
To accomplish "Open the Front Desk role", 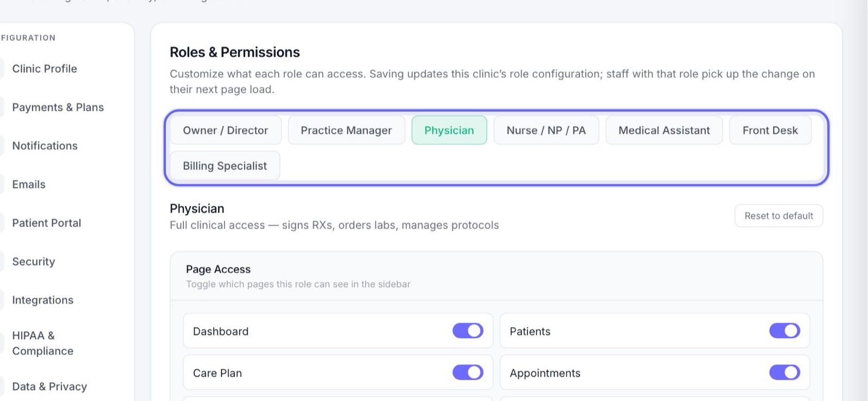I will [770, 130].
